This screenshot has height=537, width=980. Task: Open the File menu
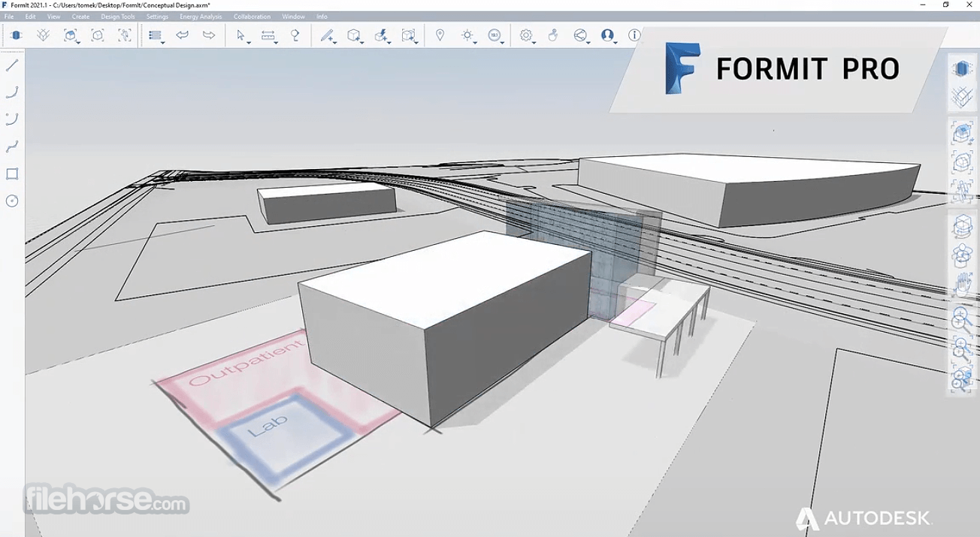click(x=9, y=17)
